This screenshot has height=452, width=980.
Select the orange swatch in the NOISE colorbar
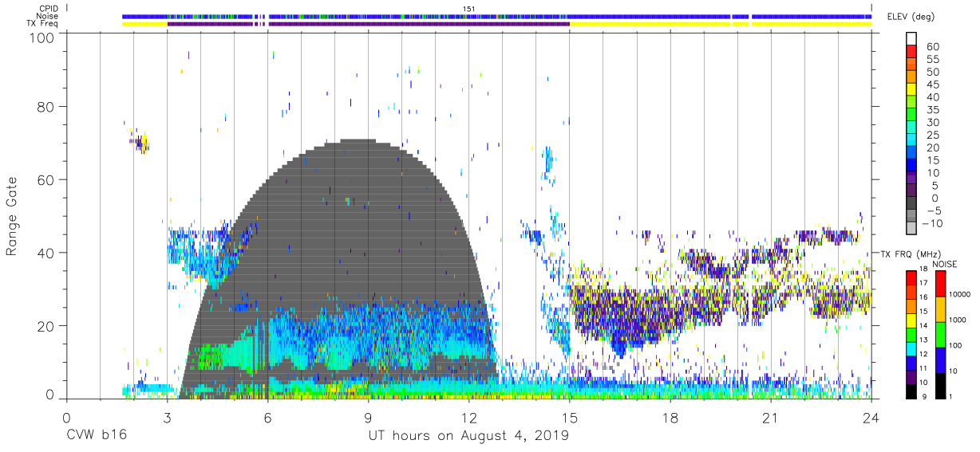[x=939, y=309]
